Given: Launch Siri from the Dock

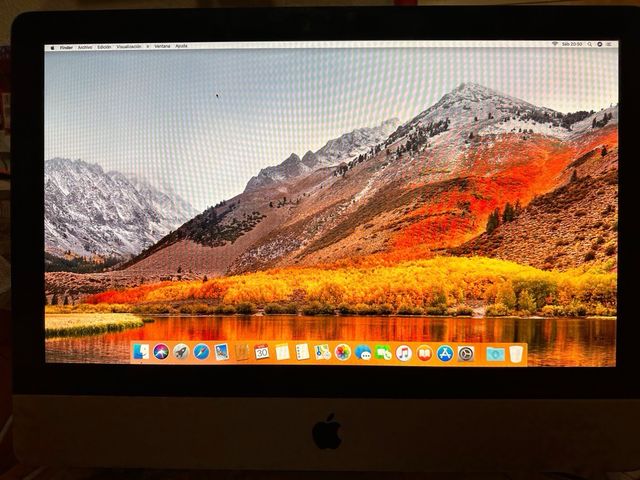Looking at the screenshot, I should coord(161,352).
